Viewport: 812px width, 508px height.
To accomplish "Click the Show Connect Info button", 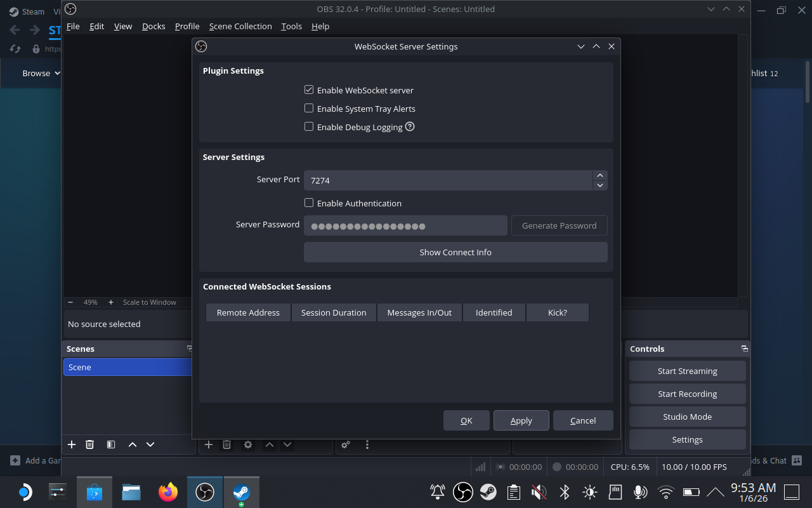I will pyautogui.click(x=455, y=252).
